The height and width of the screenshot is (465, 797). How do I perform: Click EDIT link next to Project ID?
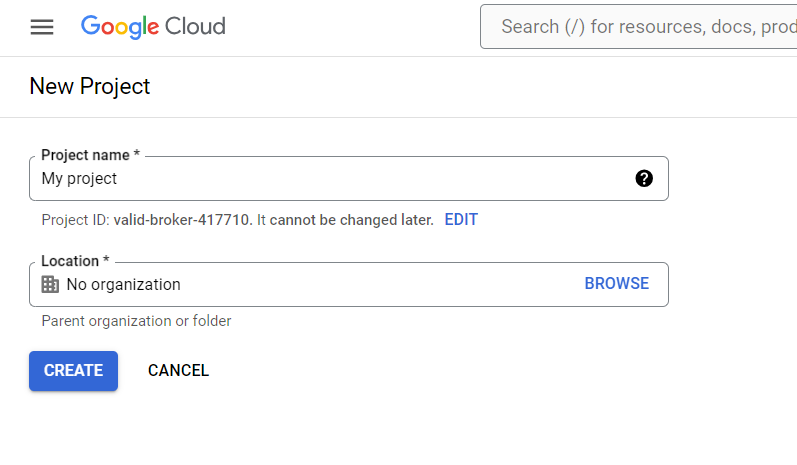[461, 220]
